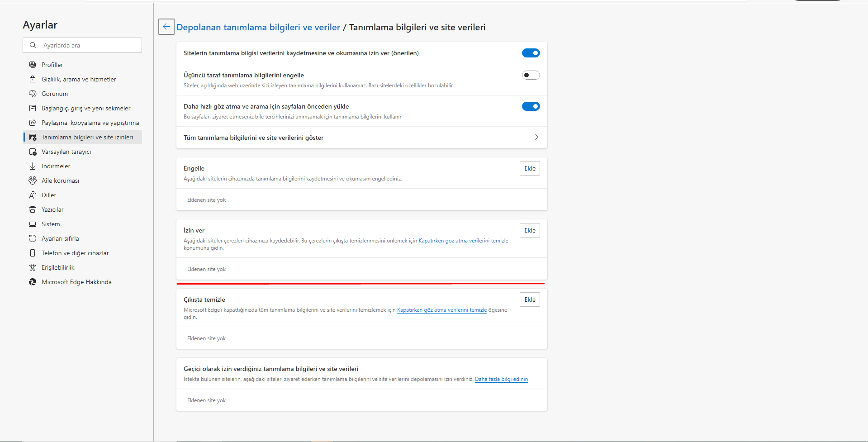Go to İndirmeler settings
The image size is (868, 442).
tap(82, 166)
